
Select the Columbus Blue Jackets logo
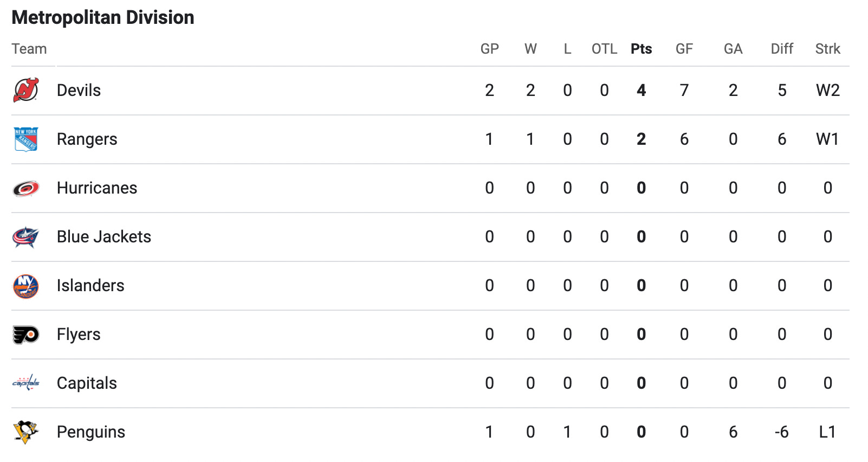pos(26,237)
